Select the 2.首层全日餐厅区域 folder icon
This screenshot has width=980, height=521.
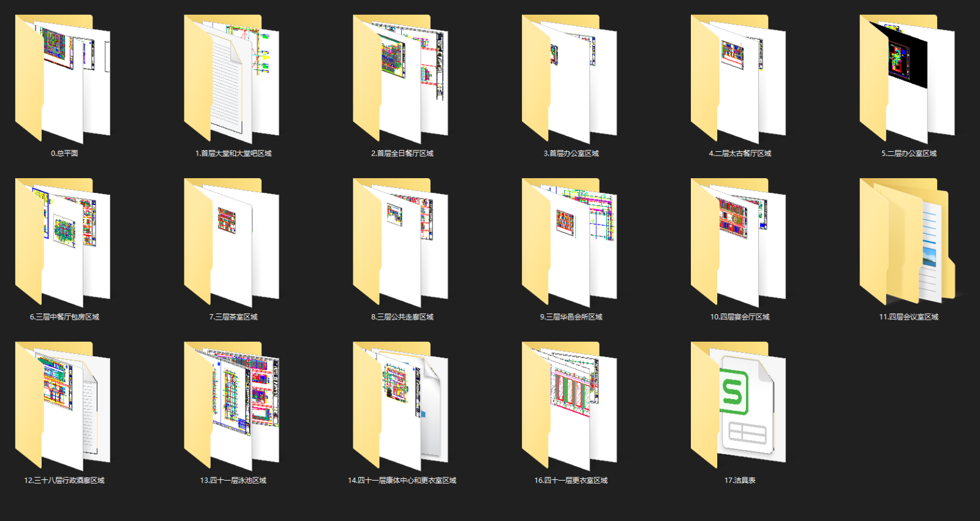click(x=401, y=79)
